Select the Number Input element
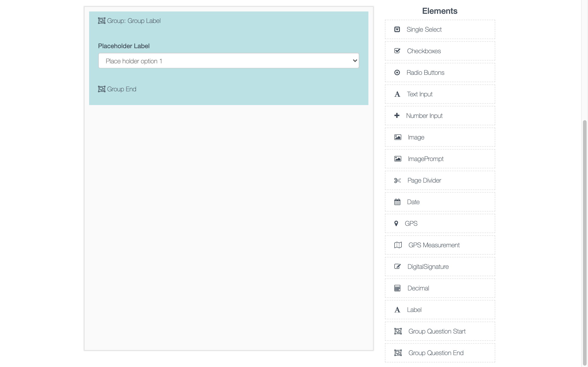588x367 pixels. [440, 116]
